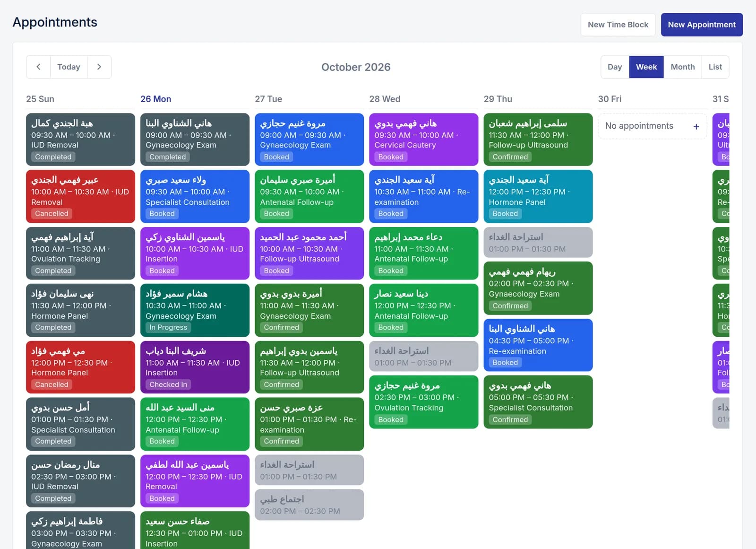Switch to Day view
Viewport: 756px width, 549px height.
click(615, 67)
